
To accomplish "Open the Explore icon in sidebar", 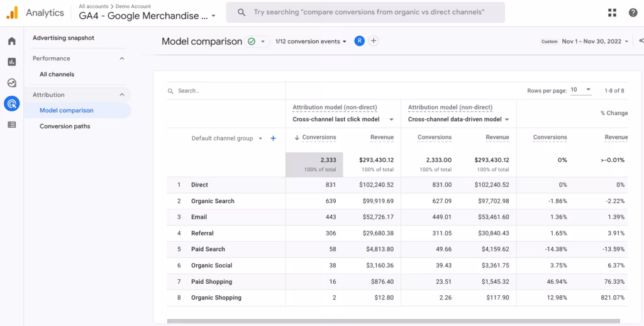I will click(x=11, y=83).
